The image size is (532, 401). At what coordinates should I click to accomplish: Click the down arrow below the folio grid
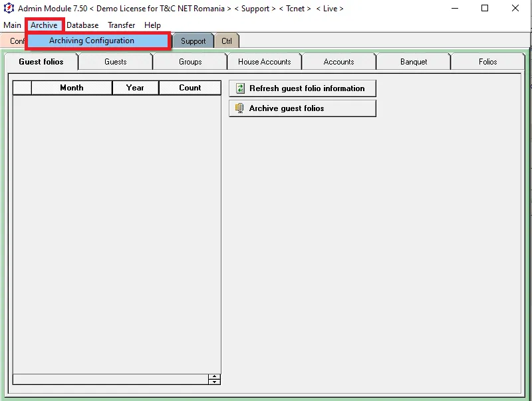pyautogui.click(x=214, y=382)
